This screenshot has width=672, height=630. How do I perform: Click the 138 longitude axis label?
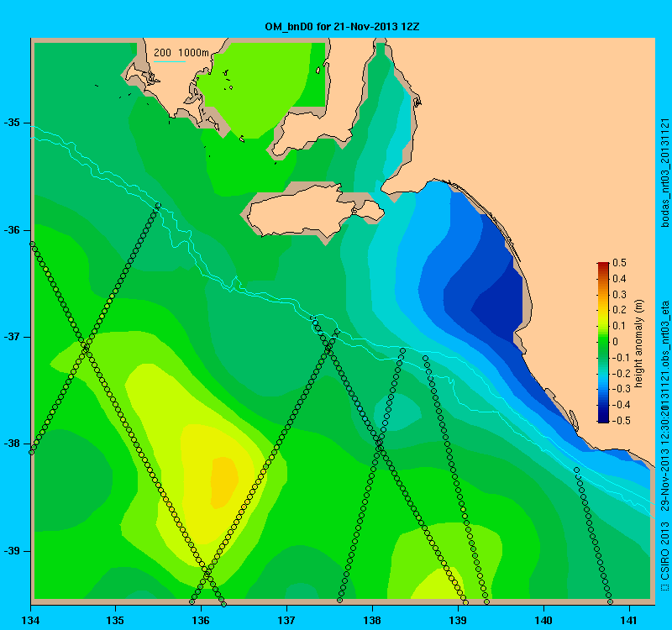tap(372, 620)
